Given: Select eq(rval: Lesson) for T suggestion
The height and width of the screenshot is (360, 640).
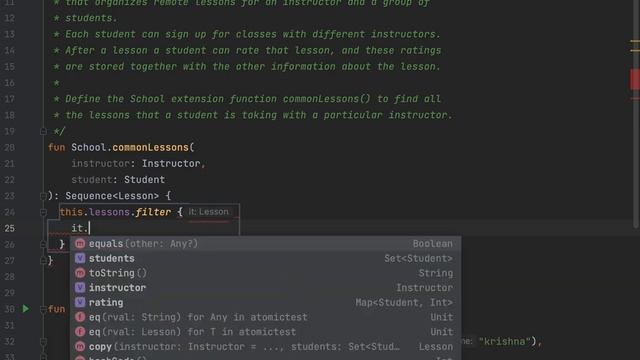Looking at the screenshot, I should pyautogui.click(x=266, y=332).
